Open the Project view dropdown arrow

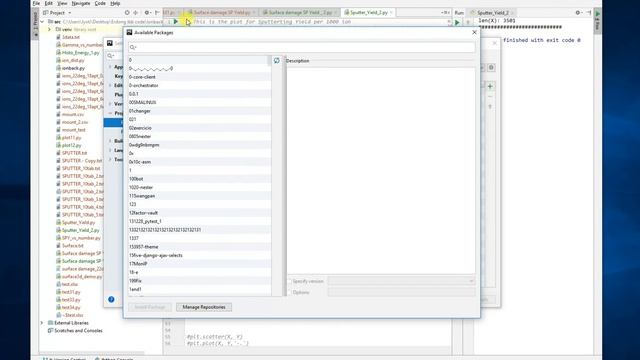(70, 13)
